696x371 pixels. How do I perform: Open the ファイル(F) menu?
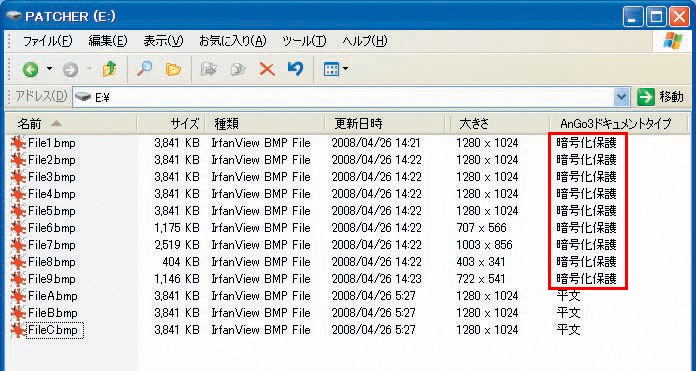coord(47,41)
